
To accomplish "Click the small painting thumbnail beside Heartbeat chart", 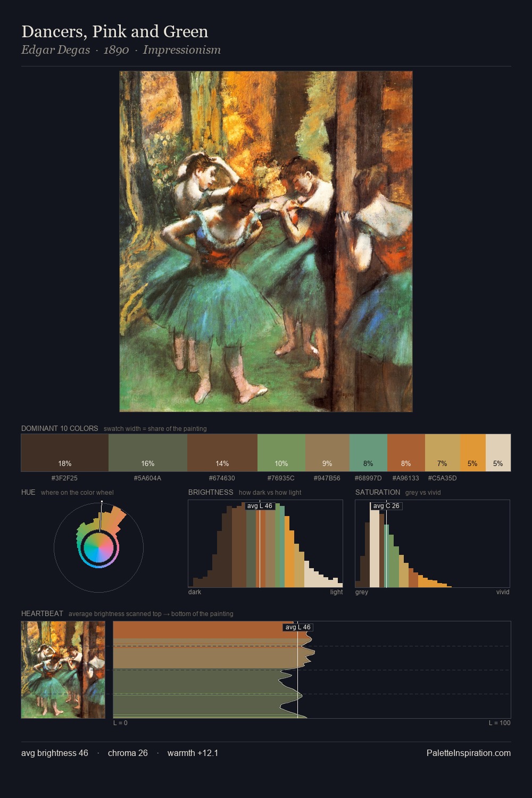I will (x=63, y=670).
